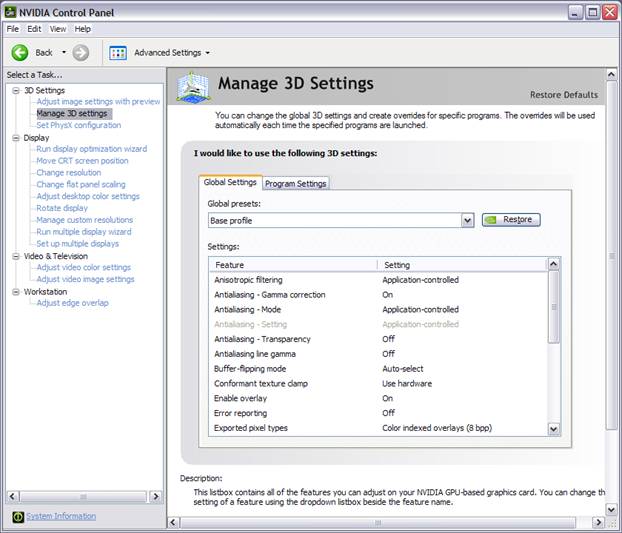Open the Global presets Base profile dropdown
Viewport: 622px width, 533px height.
coord(467,220)
